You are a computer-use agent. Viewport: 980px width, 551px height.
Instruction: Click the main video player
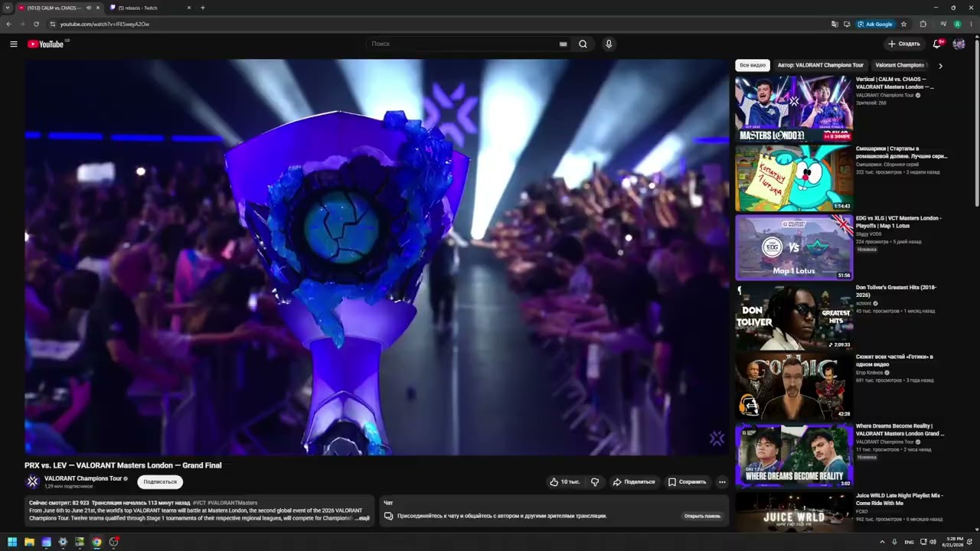[377, 257]
